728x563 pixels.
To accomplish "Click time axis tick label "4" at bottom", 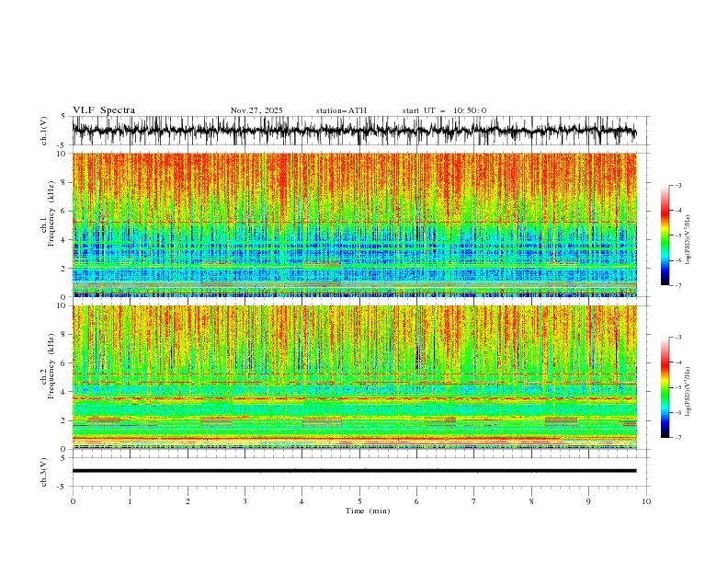I will (x=301, y=501).
